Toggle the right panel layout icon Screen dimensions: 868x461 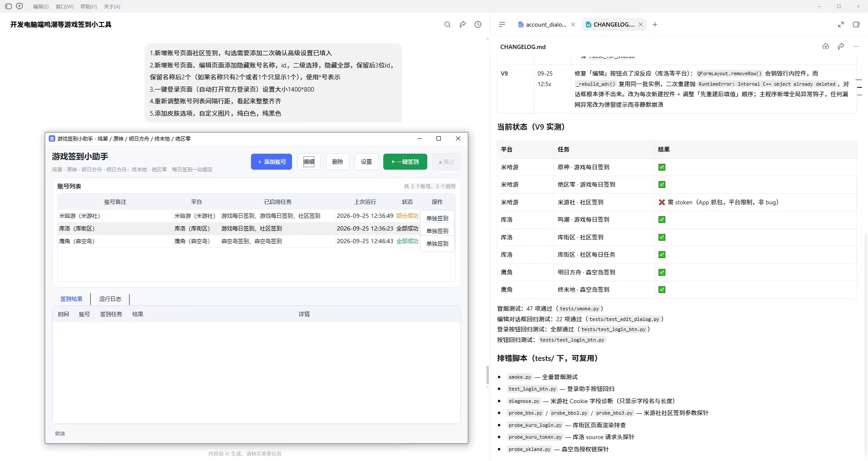coord(856,24)
